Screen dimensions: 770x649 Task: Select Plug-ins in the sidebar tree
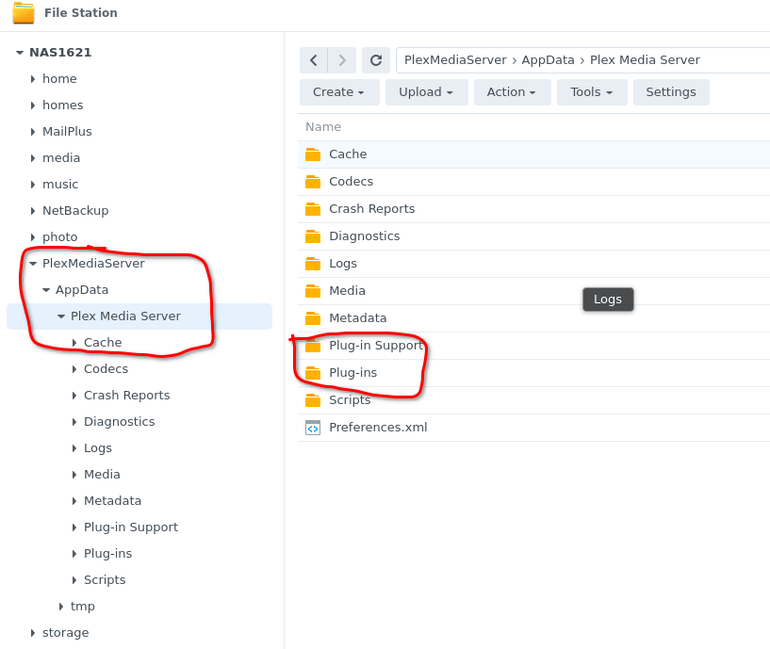click(x=108, y=554)
